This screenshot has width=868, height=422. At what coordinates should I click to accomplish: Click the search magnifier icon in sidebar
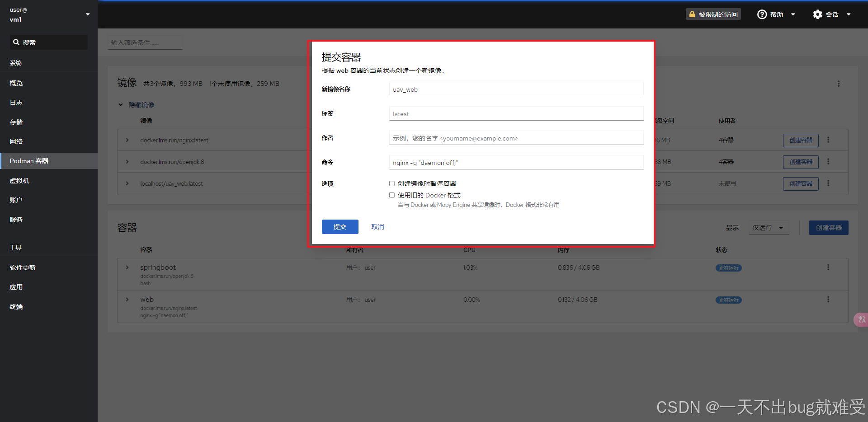point(17,42)
